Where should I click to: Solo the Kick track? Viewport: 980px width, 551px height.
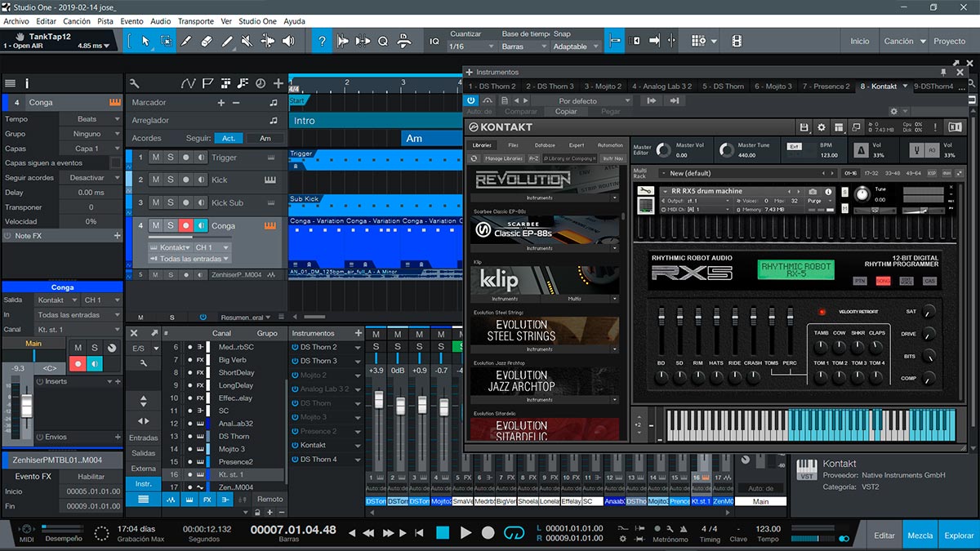point(171,180)
